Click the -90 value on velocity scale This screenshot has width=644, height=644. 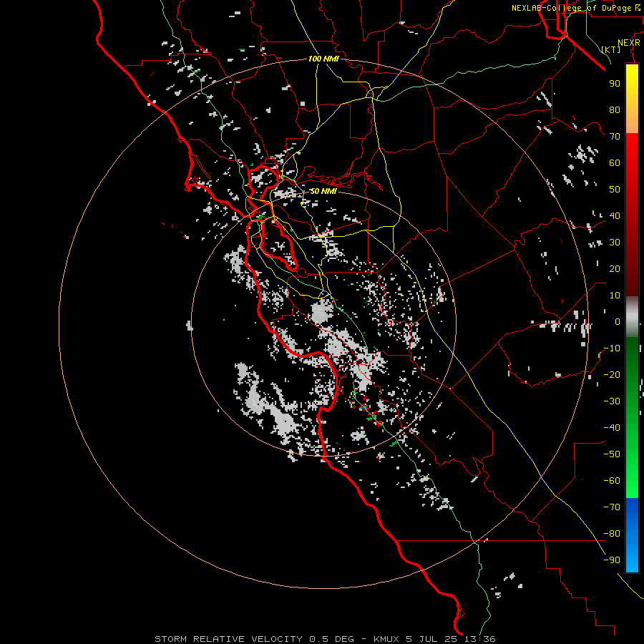pos(612,560)
